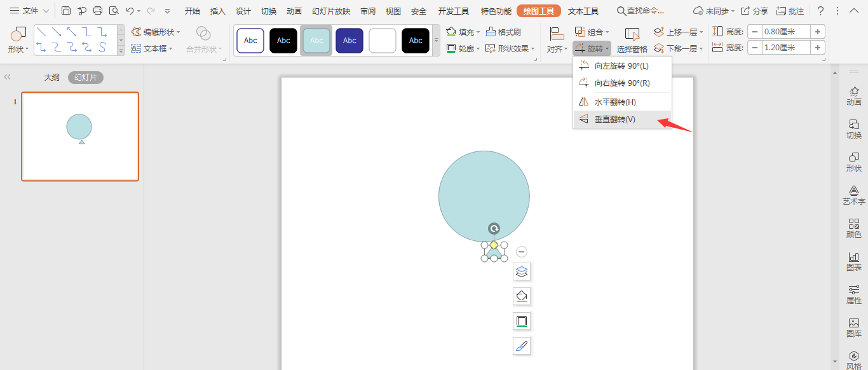The height and width of the screenshot is (370, 868).
Task: Apply 水平翻转(H) horizontal flip
Action: tap(613, 101)
